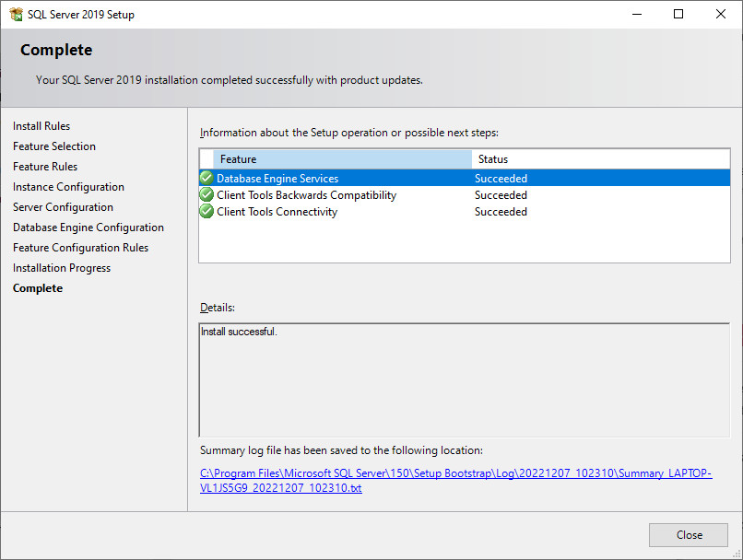Sort by the Feature column header

342,159
